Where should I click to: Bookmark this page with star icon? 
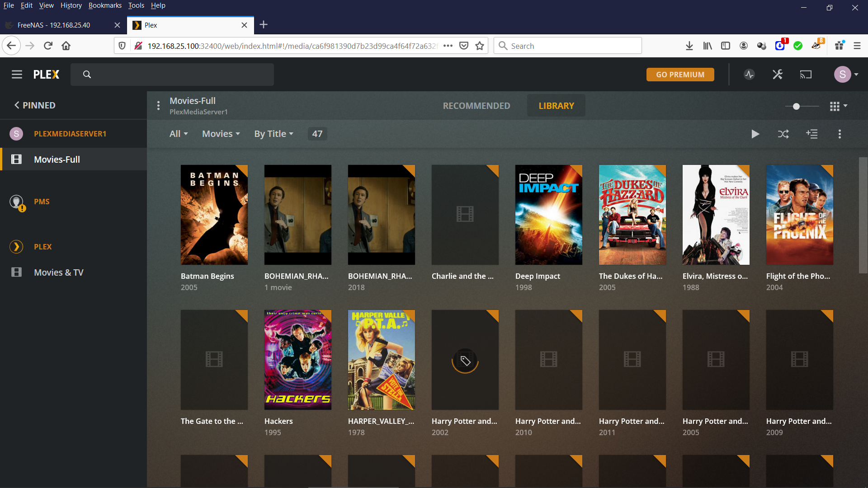480,46
